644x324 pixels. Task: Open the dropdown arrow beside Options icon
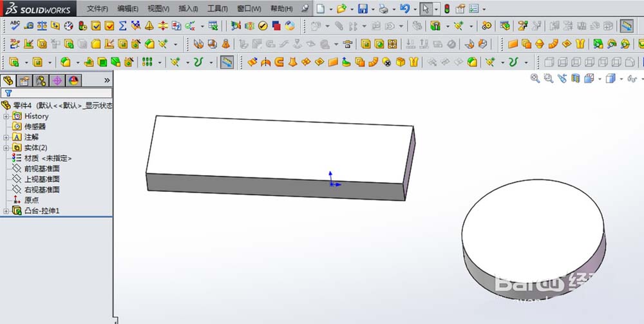484,8
